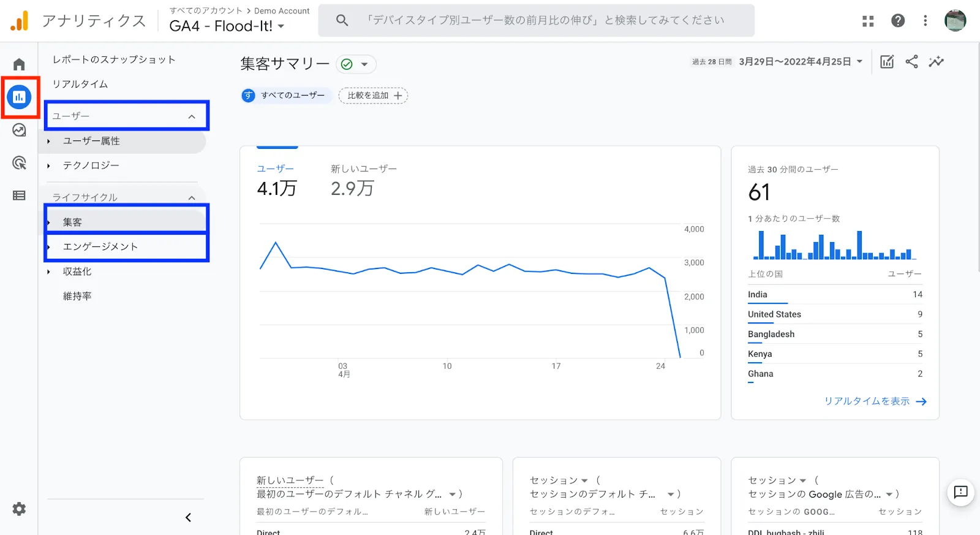Open the GA4 - Flood-It! property selector

227,26
